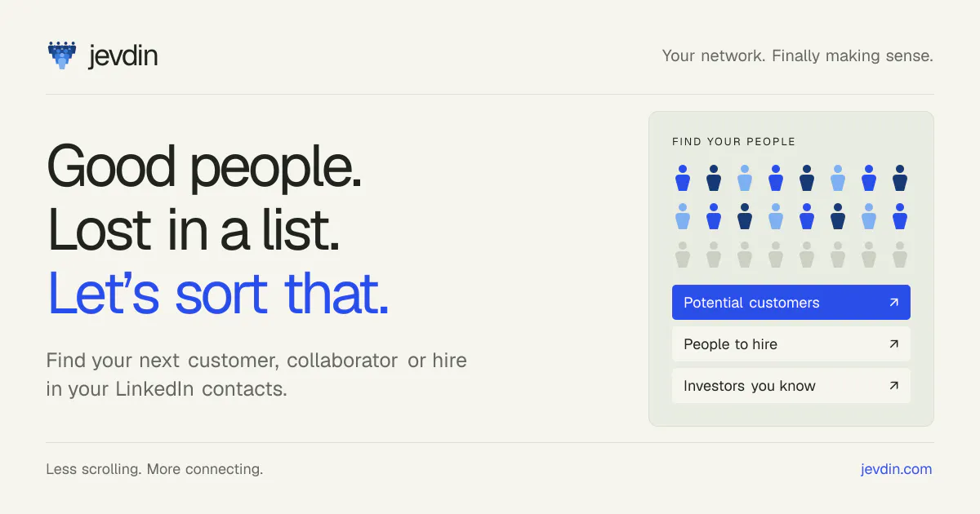Image resolution: width=980 pixels, height=514 pixels.
Task: Select the last blue person in second row
Action: point(900,216)
